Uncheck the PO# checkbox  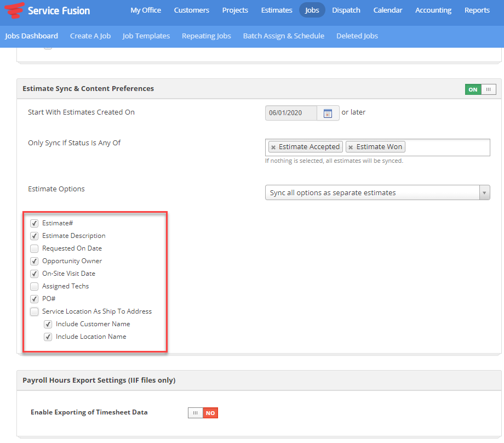click(34, 299)
